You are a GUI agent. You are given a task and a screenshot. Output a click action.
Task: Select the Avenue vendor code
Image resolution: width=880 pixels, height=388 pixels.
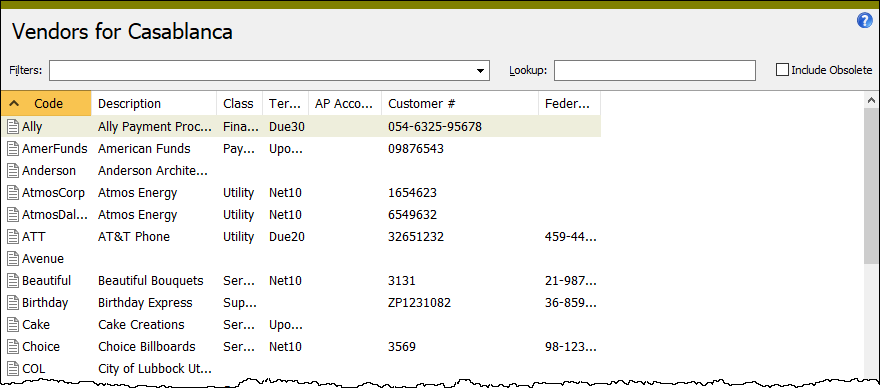click(43, 258)
